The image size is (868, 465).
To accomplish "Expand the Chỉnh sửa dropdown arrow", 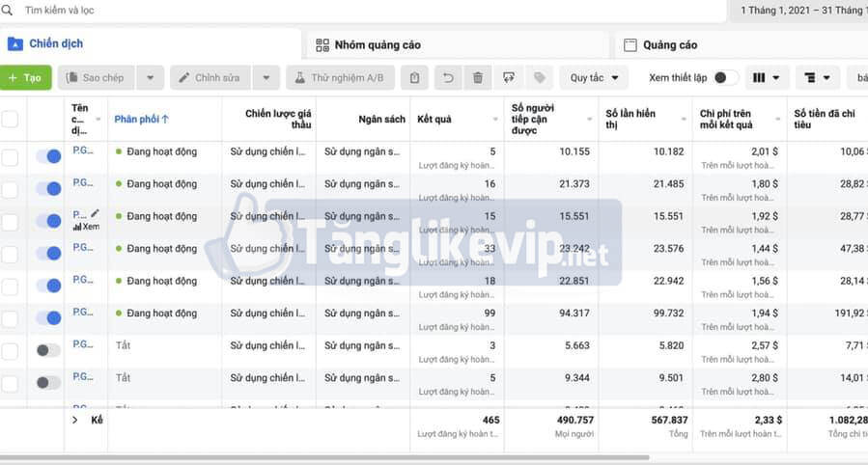I will coord(266,78).
